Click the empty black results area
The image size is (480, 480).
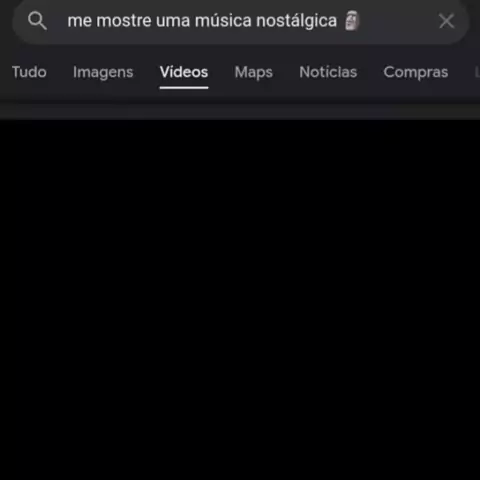coord(240,300)
